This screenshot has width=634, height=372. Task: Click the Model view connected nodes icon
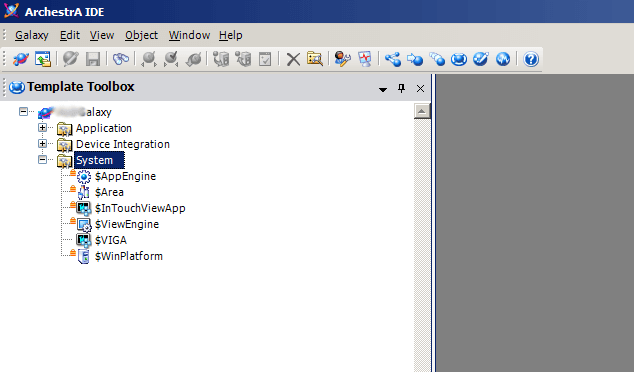(393, 59)
